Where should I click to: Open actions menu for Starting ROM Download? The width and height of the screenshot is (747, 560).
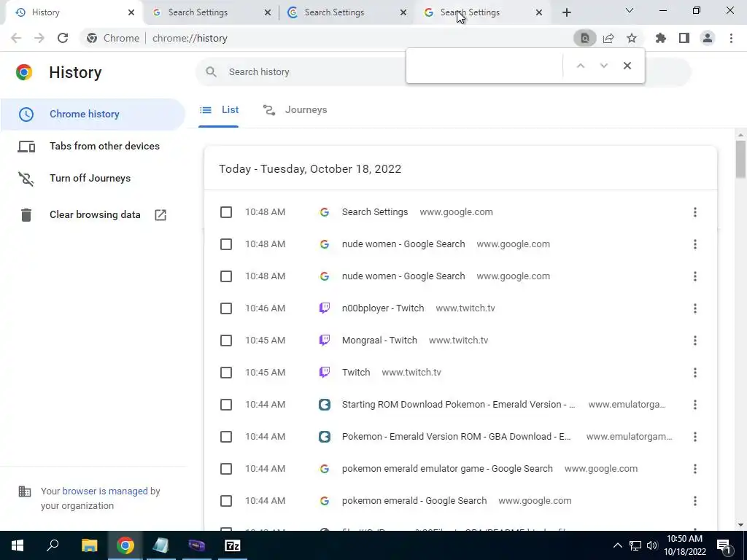pyautogui.click(x=695, y=405)
